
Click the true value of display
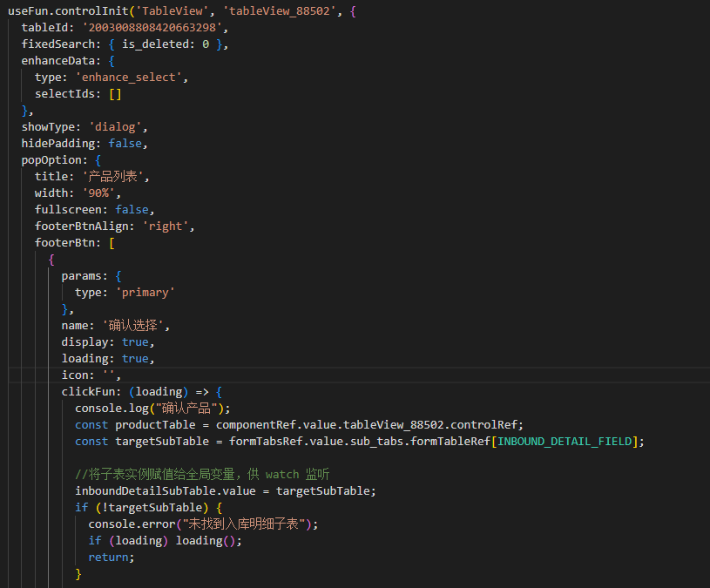(135, 342)
